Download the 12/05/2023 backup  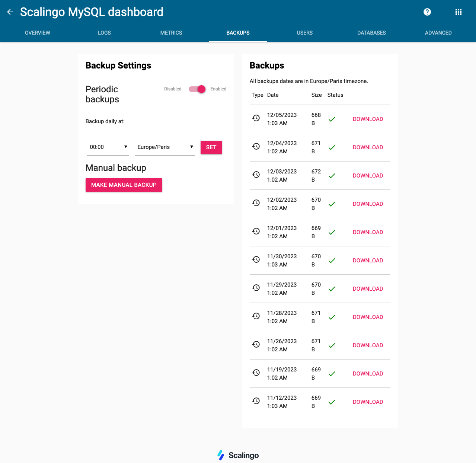point(368,119)
